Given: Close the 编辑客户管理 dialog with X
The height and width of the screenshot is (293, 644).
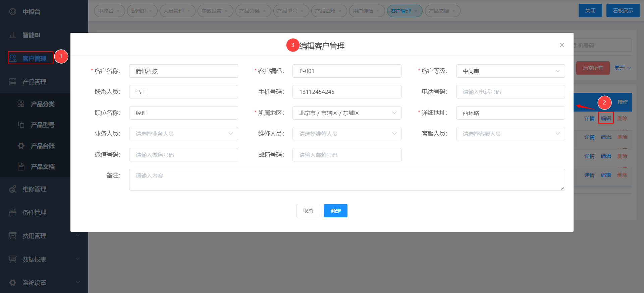Looking at the screenshot, I should click(561, 45).
